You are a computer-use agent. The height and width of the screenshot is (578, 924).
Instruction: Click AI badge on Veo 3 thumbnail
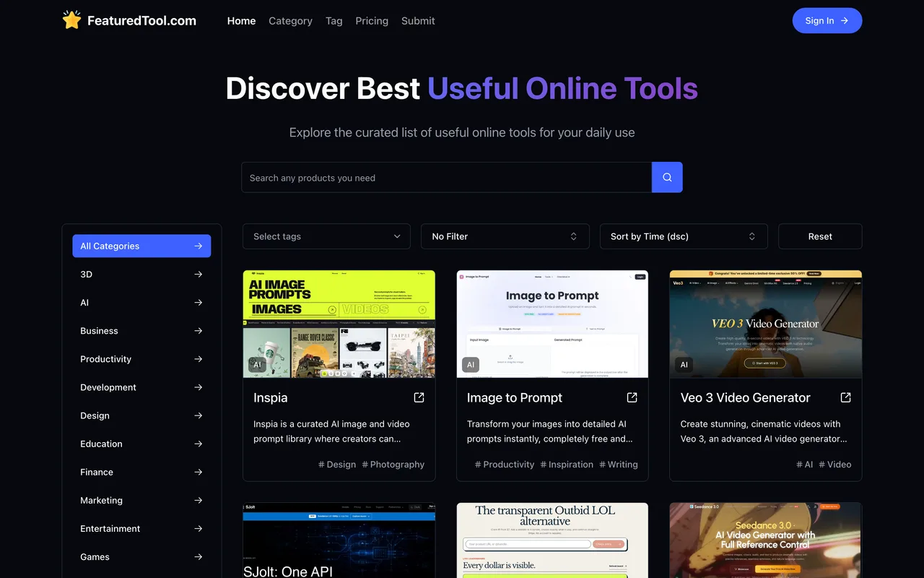[684, 365]
